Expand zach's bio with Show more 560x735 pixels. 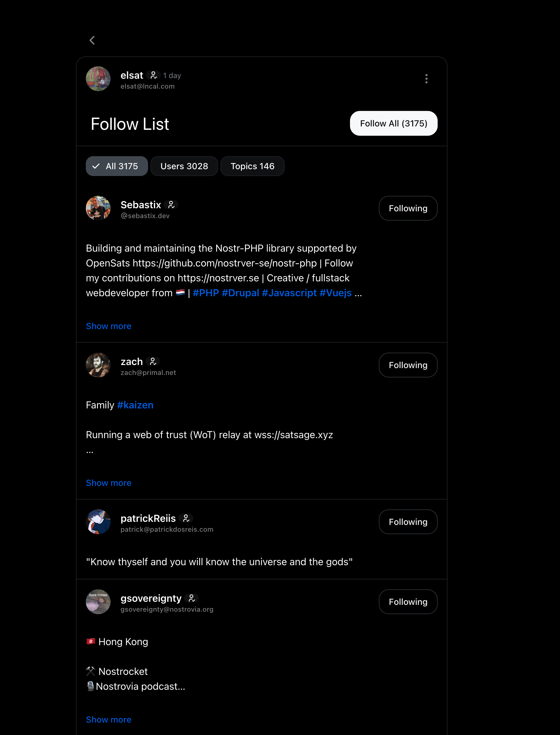pos(109,483)
